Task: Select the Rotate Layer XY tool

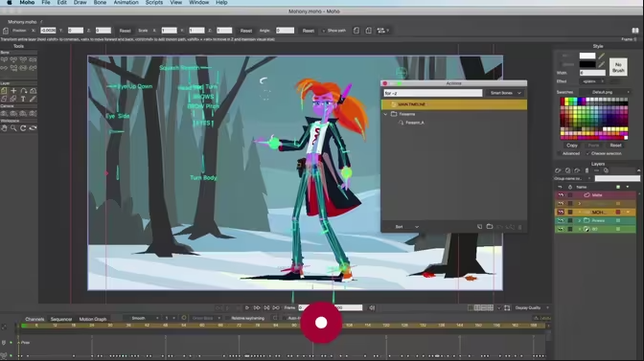Action: tap(34, 91)
